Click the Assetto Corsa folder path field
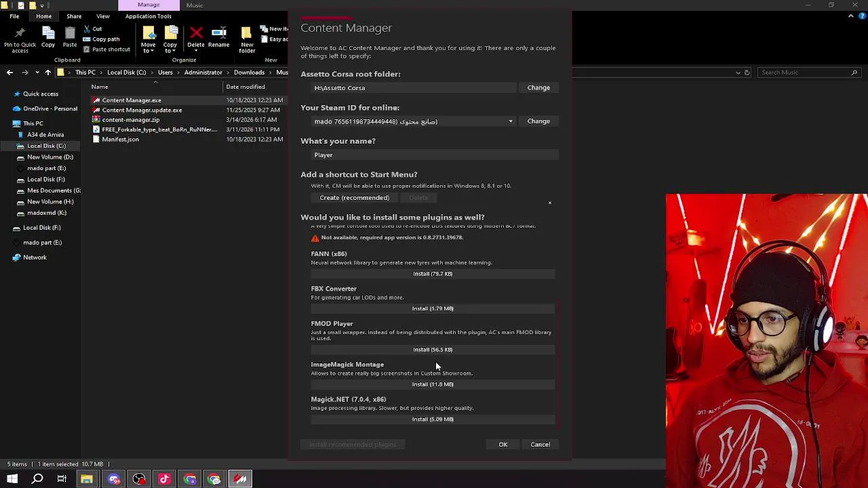 click(413, 88)
